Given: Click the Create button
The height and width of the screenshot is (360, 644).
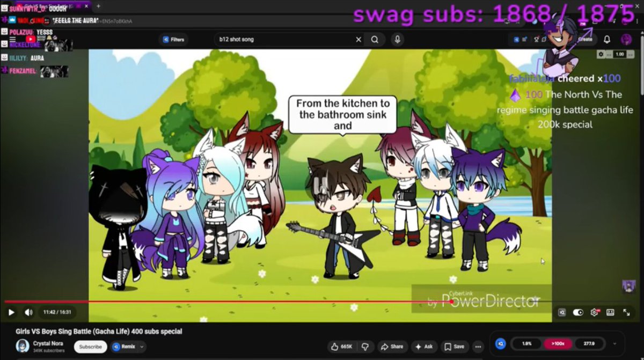Looking at the screenshot, I should 584,39.
